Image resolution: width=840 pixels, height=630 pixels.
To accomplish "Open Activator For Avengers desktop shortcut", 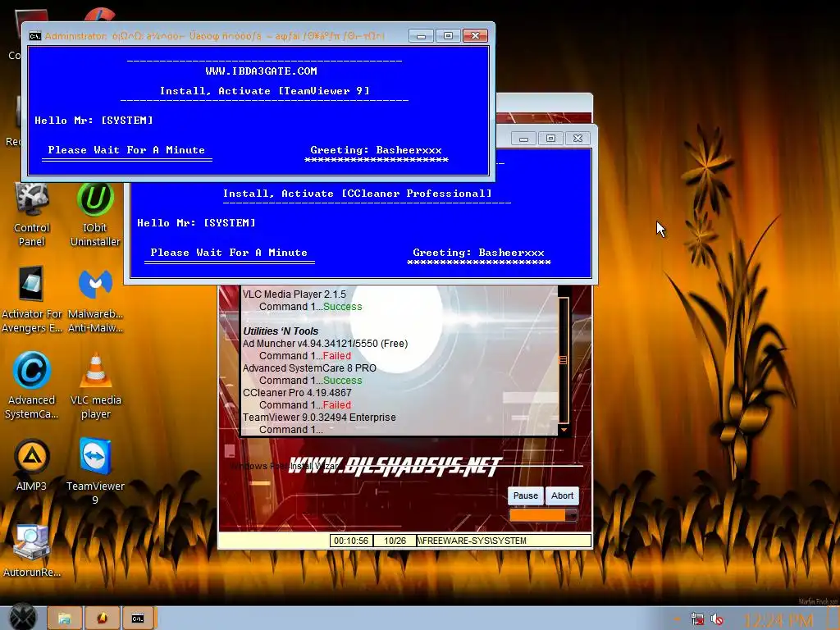I will 32,300.
